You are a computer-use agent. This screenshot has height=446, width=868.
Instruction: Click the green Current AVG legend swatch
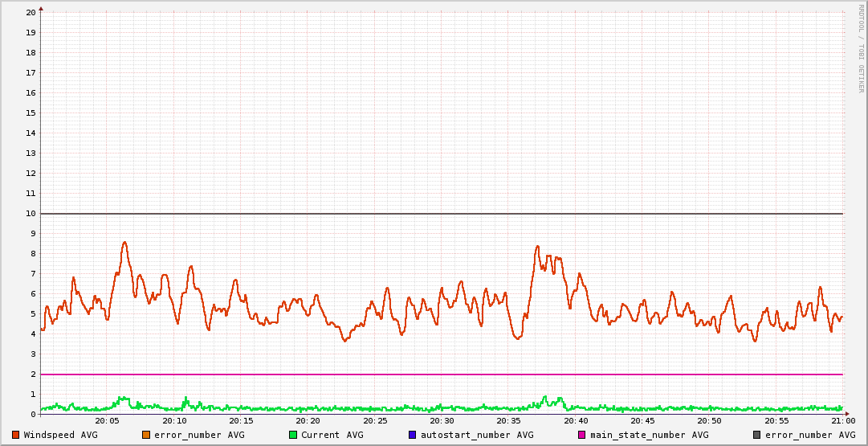[x=293, y=435]
